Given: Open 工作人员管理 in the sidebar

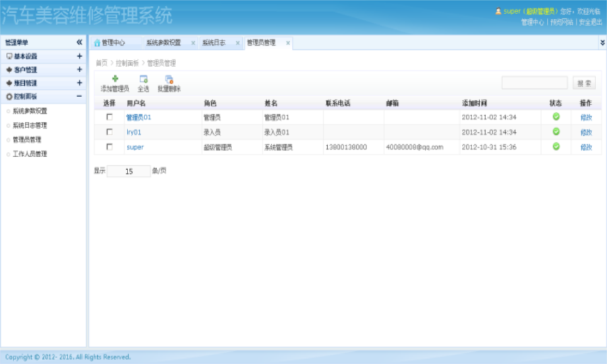Looking at the screenshot, I should [30, 154].
